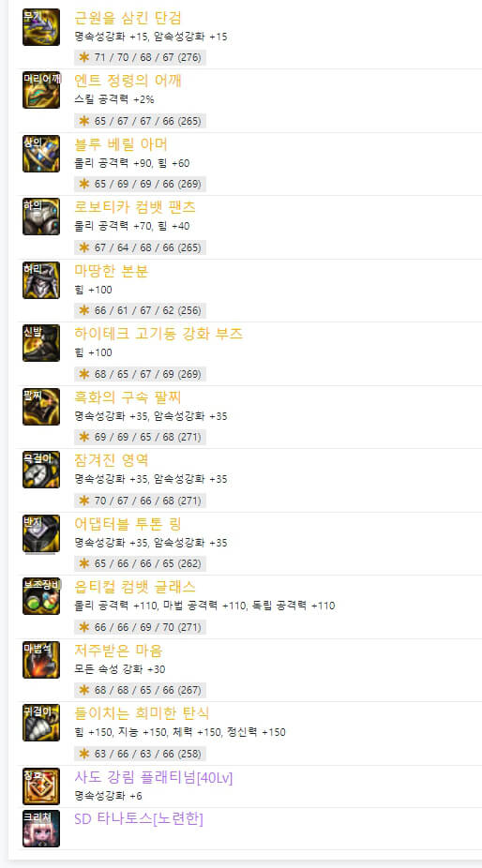Click the 66 / 66 / 69 / 70 (271) stat badge
This screenshot has height=868, width=482.
tap(140, 627)
